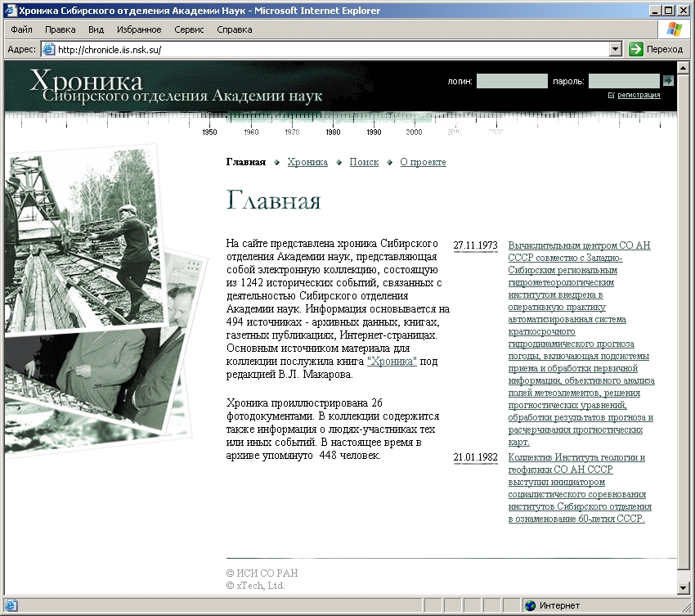Viewport: 695px width, 616px height.
Task: Open the Вид menu
Action: tap(96, 29)
